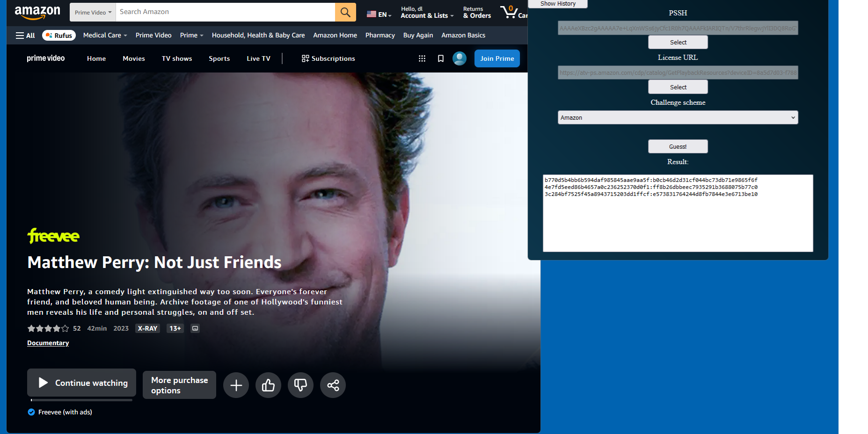This screenshot has height=434, width=868.
Task: Open Amazon Basics link
Action: pos(463,36)
